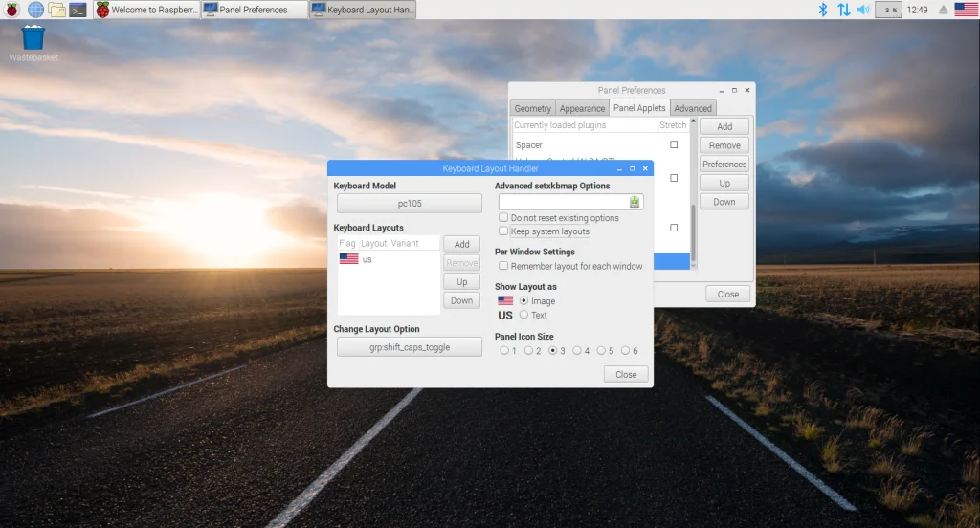Click the eject icon in the panel

943,10
